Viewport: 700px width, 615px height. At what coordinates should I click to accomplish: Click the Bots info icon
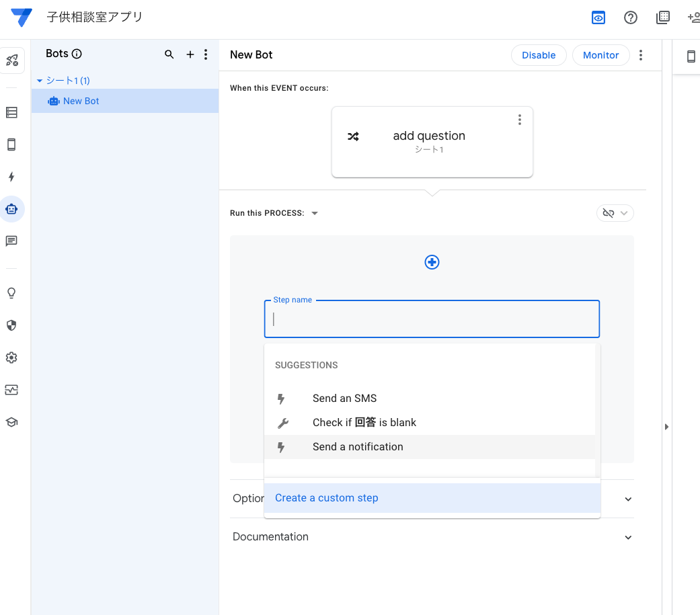[77, 54]
